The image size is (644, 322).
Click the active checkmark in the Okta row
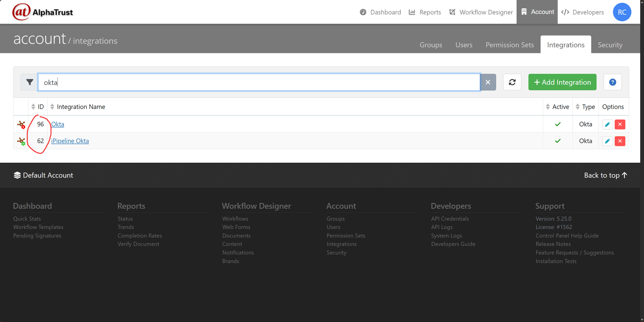(x=558, y=124)
